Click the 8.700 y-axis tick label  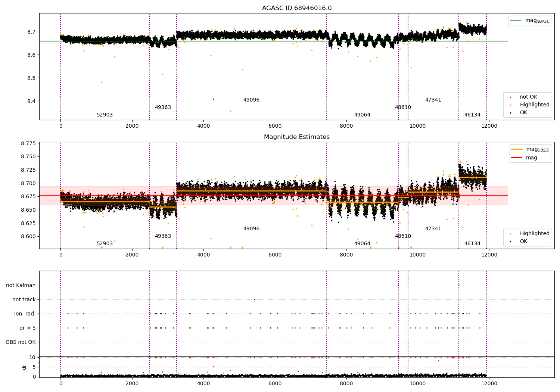tap(28, 183)
